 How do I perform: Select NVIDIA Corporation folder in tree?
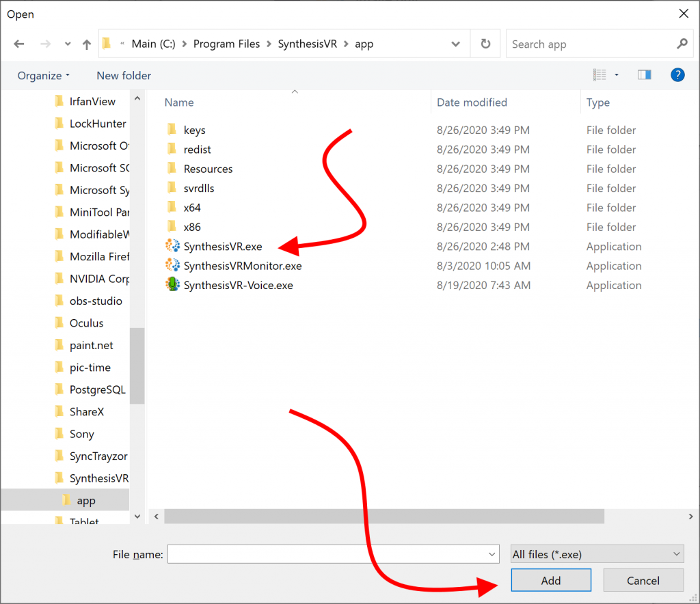click(99, 279)
